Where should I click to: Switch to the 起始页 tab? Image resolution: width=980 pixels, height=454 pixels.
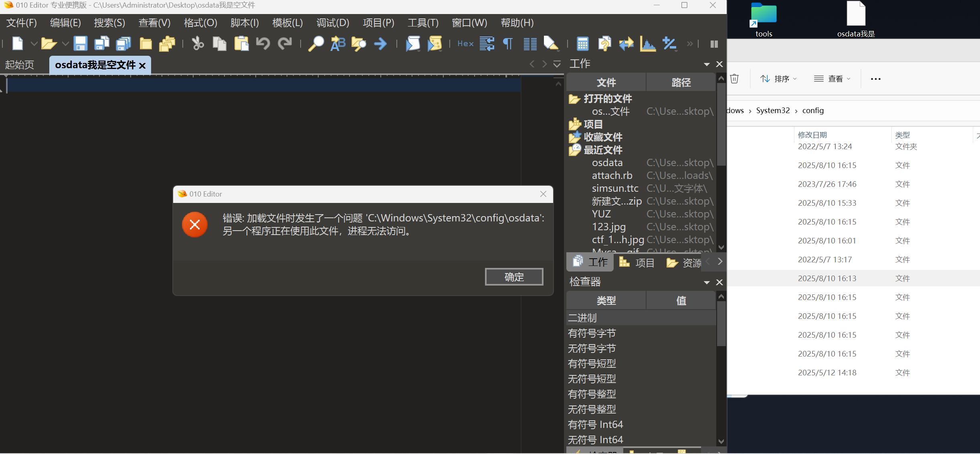[x=19, y=65]
